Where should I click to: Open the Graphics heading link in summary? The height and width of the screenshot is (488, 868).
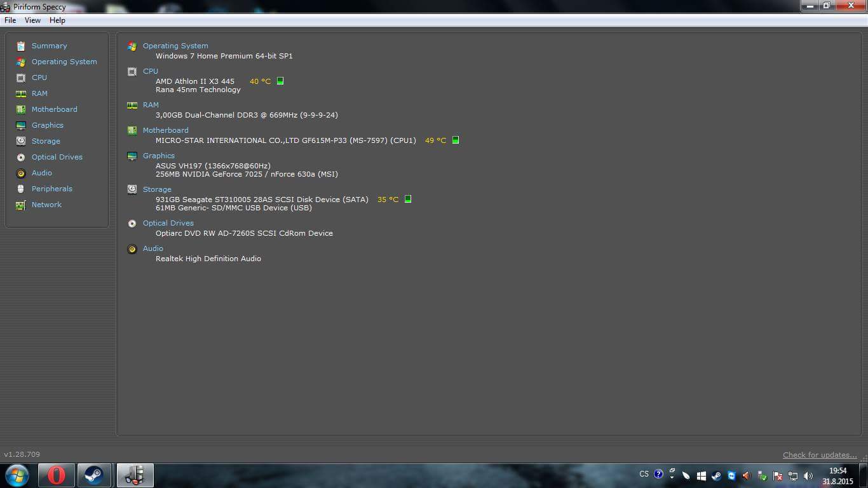click(x=159, y=156)
